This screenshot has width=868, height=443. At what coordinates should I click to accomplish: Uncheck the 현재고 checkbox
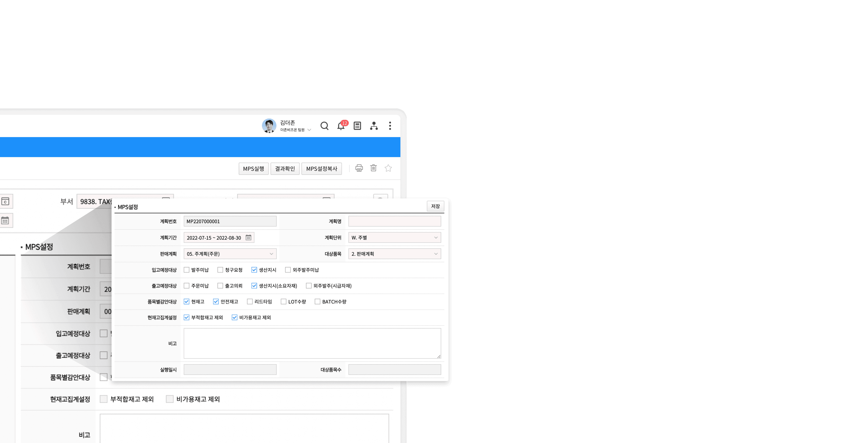tap(186, 302)
